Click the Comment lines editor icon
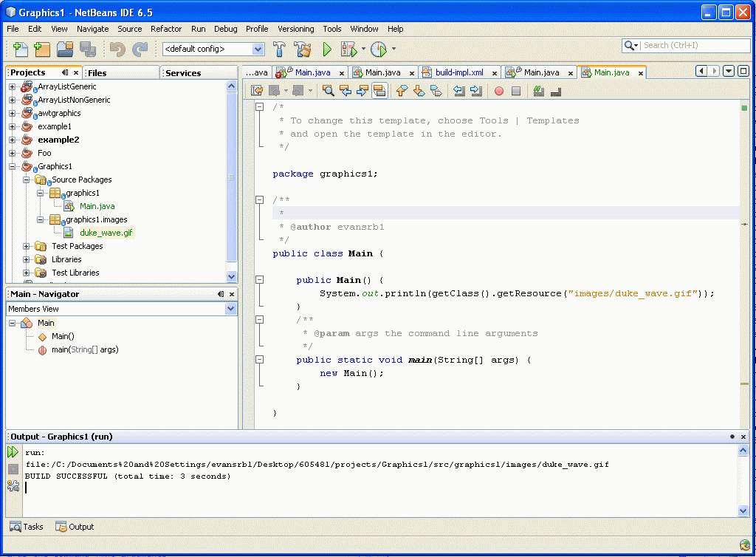The image size is (756, 557). [x=538, y=91]
